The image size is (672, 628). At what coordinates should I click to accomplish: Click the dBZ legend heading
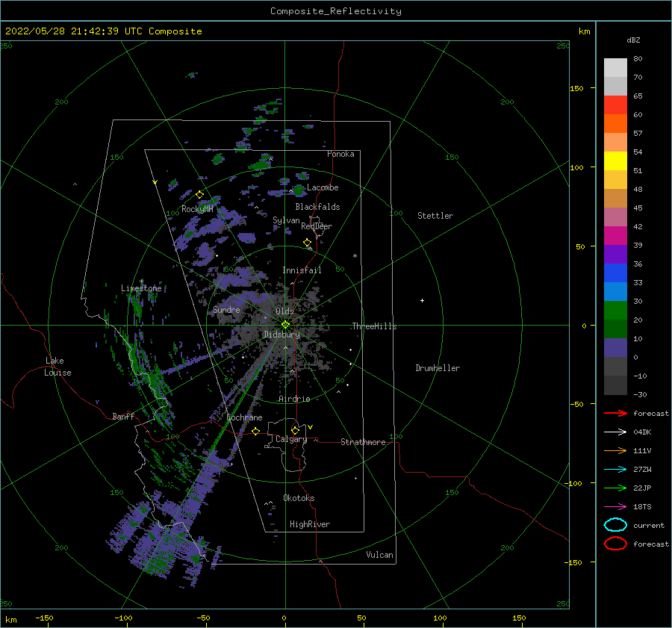coord(633,40)
